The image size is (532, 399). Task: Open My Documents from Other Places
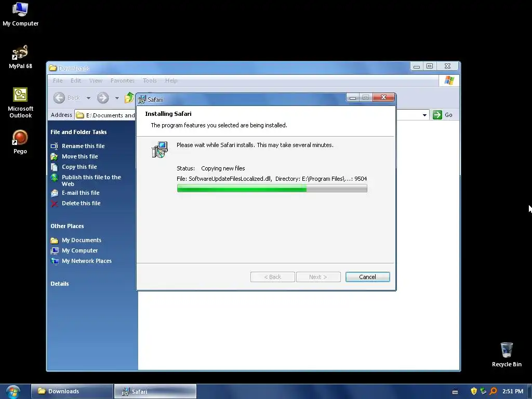pyautogui.click(x=82, y=240)
